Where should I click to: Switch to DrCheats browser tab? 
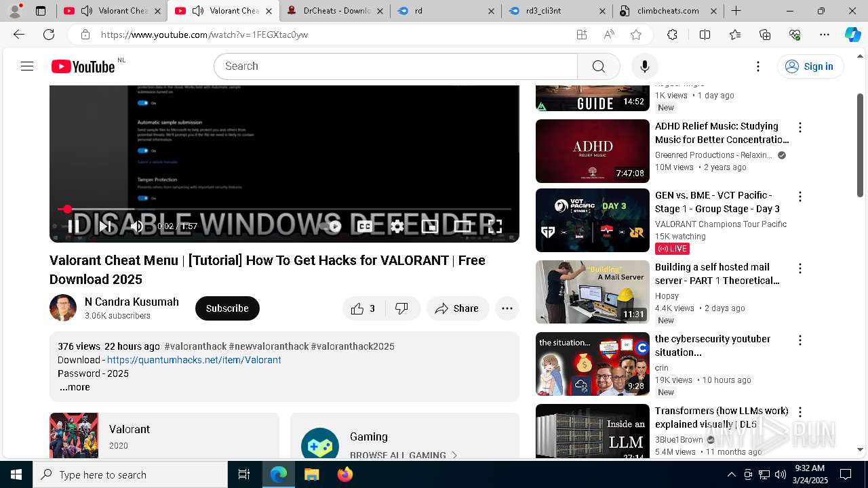[334, 11]
